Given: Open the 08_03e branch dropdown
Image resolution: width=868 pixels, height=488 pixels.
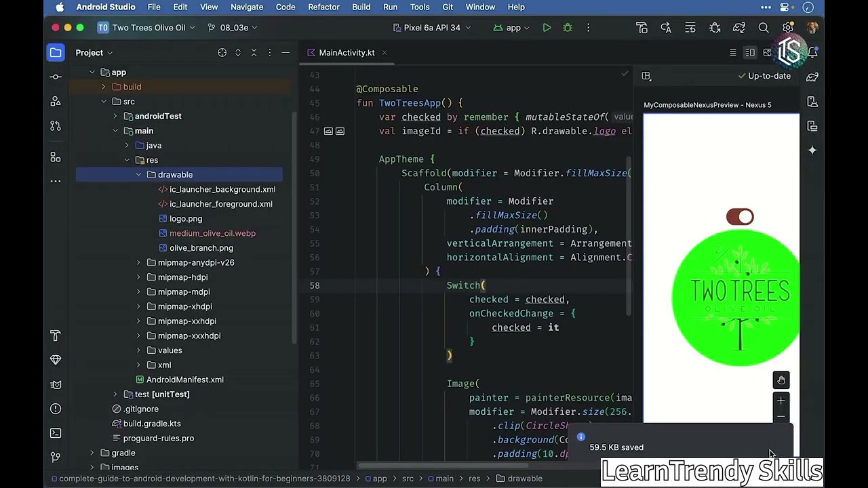Looking at the screenshot, I should click(233, 28).
